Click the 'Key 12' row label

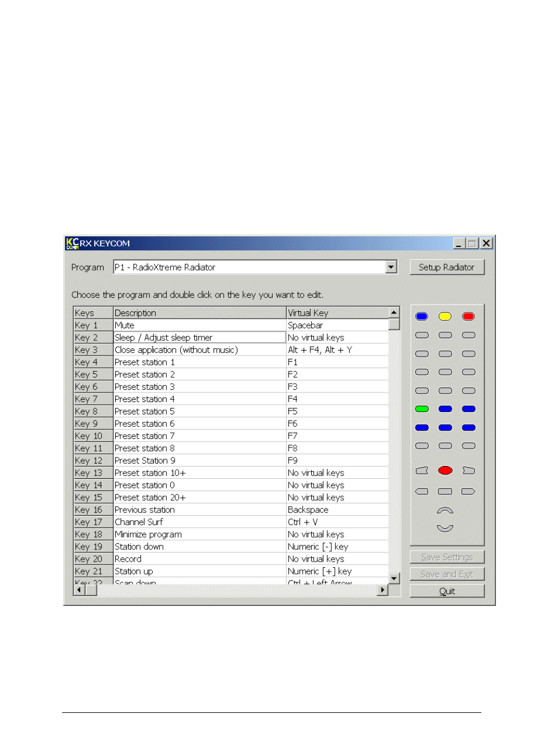(93, 461)
